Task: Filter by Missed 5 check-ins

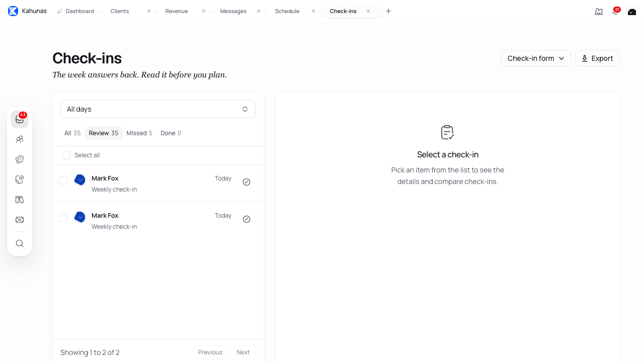Action: pyautogui.click(x=139, y=133)
